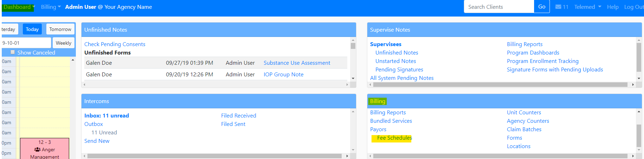Open the Payors link
Screen dimensions: 644x159
click(378, 129)
